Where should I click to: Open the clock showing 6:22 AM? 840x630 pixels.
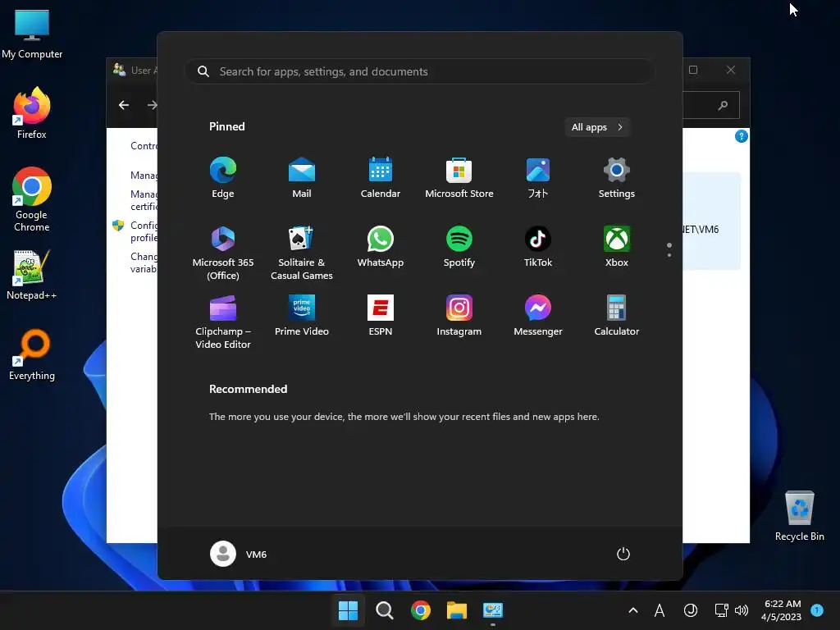point(782,610)
